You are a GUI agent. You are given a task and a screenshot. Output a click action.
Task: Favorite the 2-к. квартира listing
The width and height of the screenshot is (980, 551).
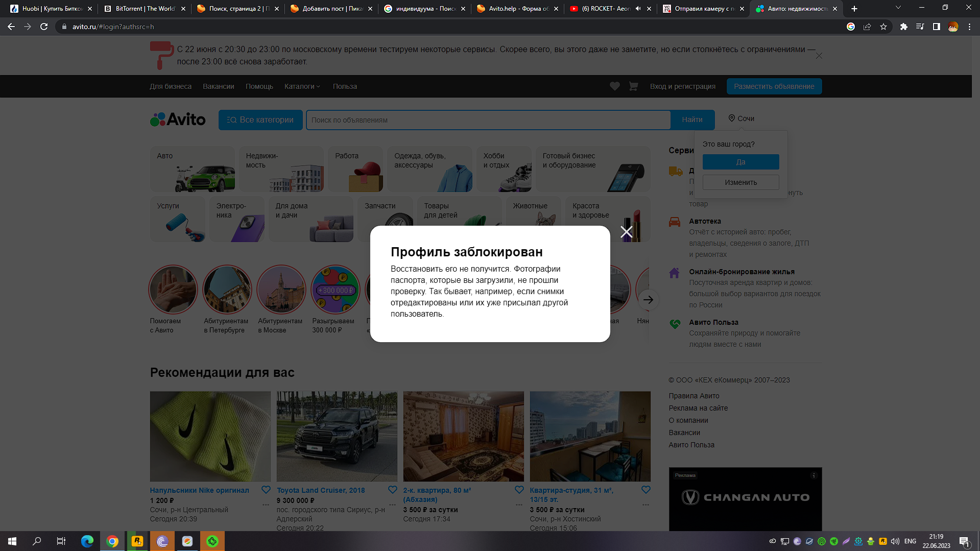[519, 490]
